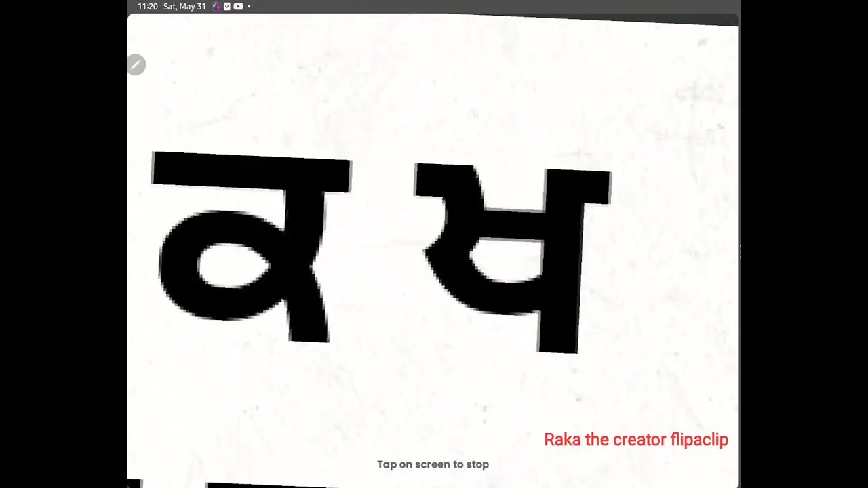This screenshot has height=488, width=868.
Task: Open the colorful circle notification icon
Action: [x=216, y=7]
